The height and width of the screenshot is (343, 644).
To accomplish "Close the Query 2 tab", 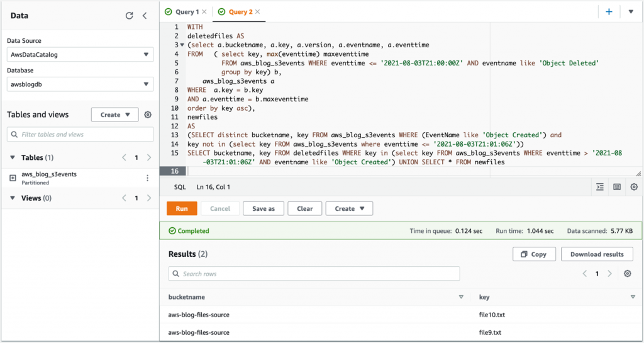I will 257,11.
